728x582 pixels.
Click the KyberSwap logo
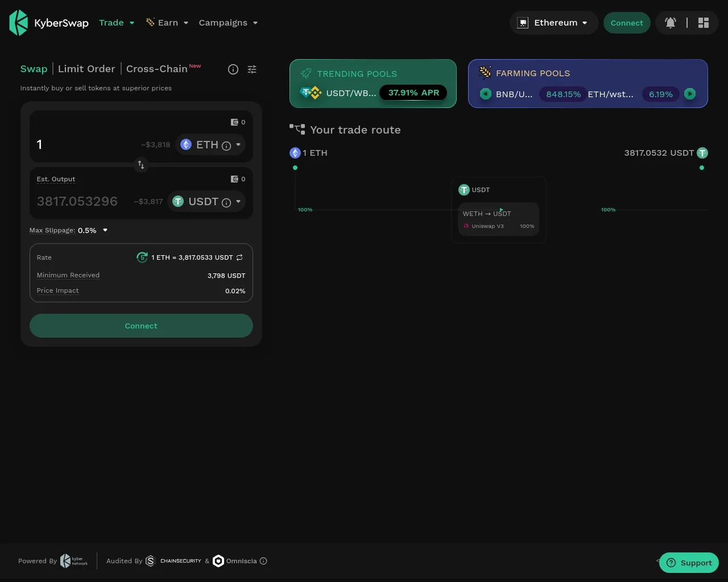[49, 23]
